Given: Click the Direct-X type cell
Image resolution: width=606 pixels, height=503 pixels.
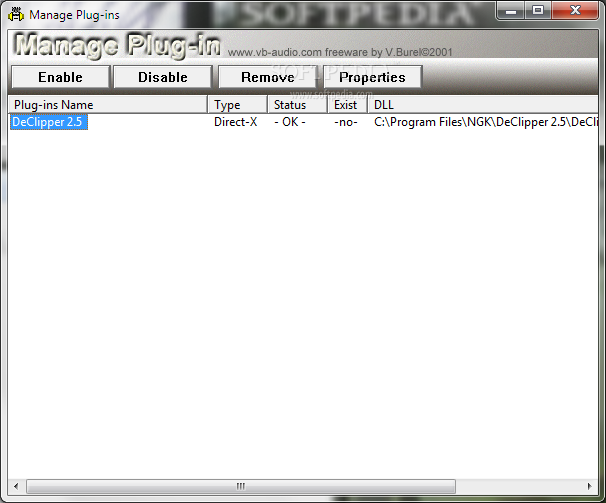Looking at the screenshot, I should (x=235, y=122).
